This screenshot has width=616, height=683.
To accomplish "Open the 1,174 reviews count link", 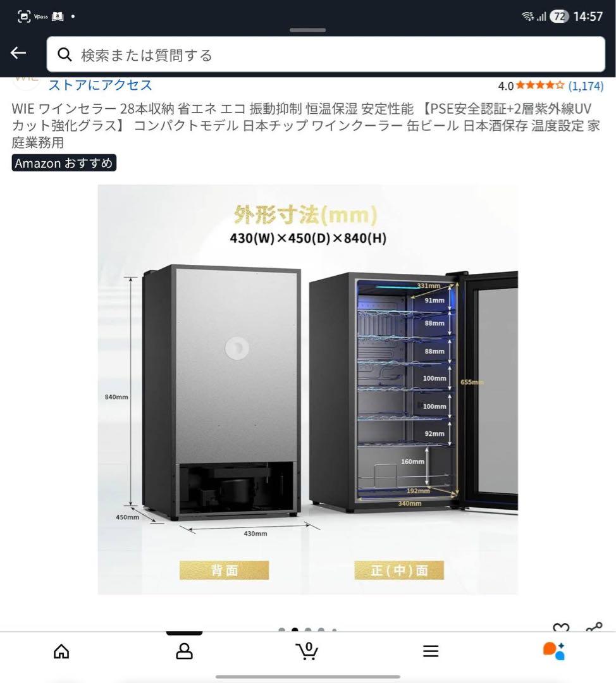I will (586, 86).
